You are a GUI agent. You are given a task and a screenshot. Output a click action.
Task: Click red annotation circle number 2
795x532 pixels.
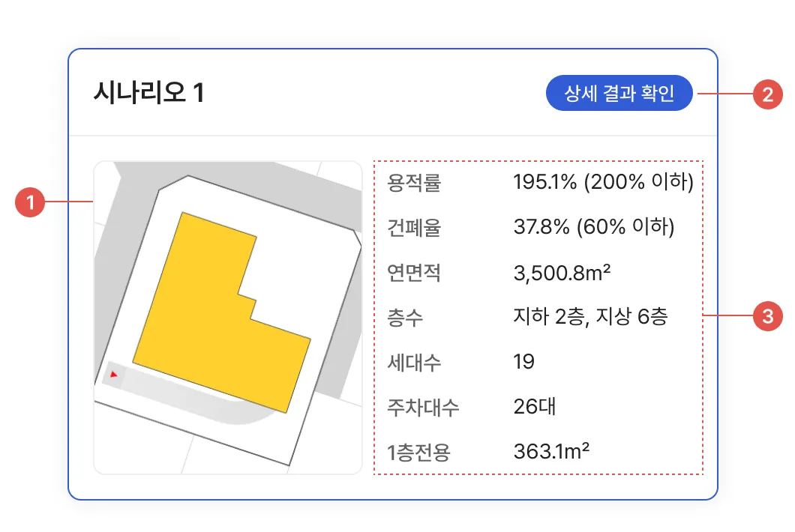pyautogui.click(x=766, y=94)
